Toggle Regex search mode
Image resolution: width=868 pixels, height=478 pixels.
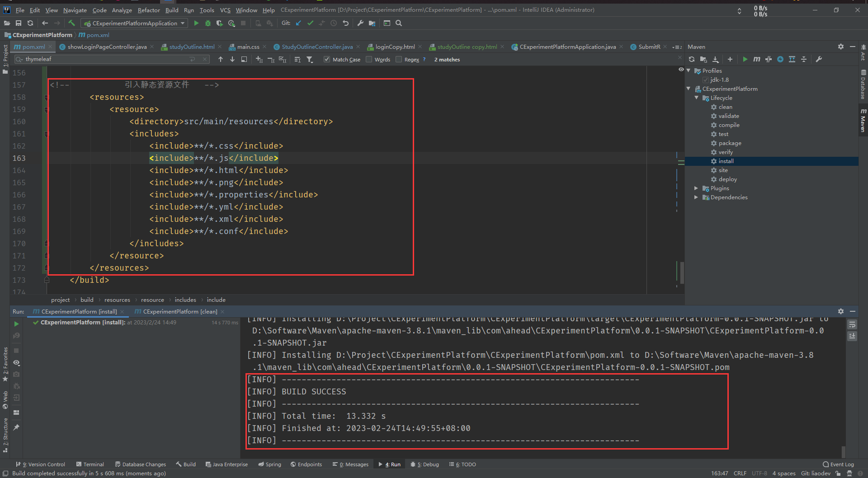(399, 59)
